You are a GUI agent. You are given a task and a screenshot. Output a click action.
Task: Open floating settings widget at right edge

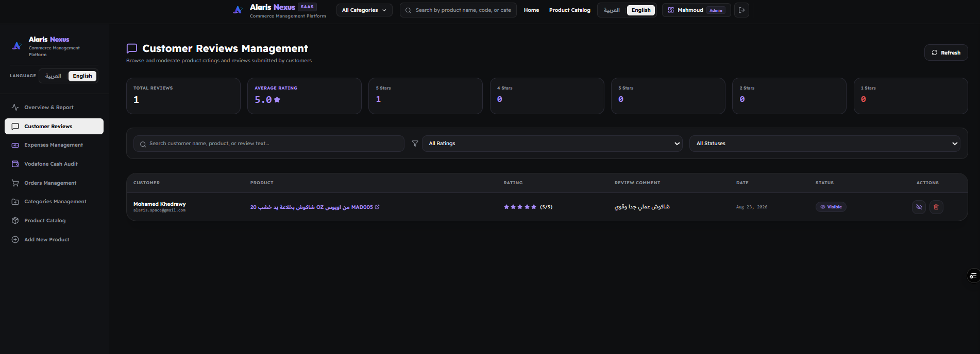tap(973, 276)
